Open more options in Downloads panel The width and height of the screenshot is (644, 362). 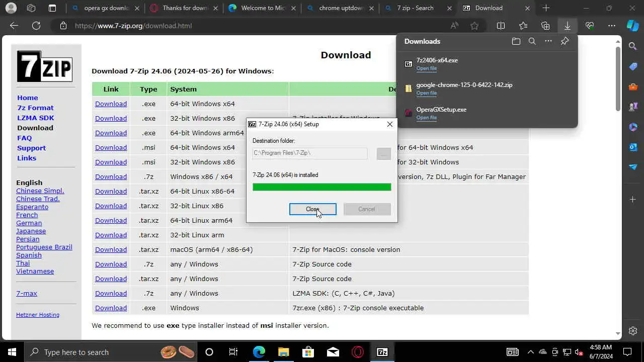click(x=548, y=41)
